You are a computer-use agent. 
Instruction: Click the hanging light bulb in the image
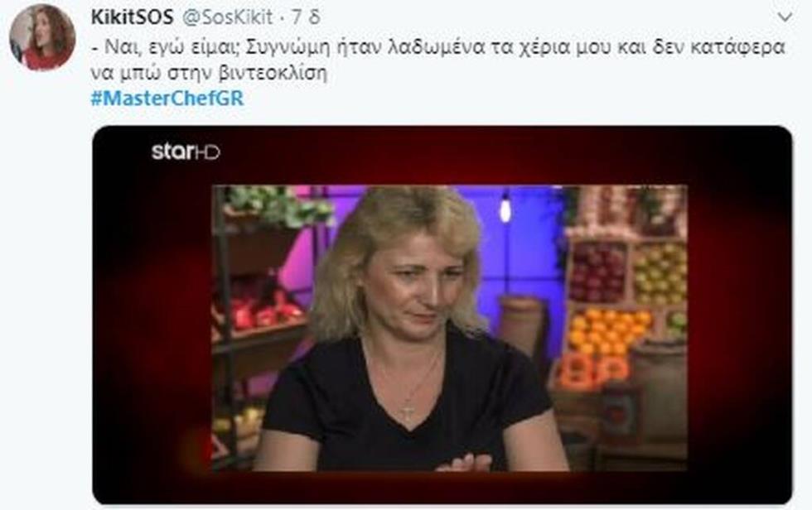point(505,208)
